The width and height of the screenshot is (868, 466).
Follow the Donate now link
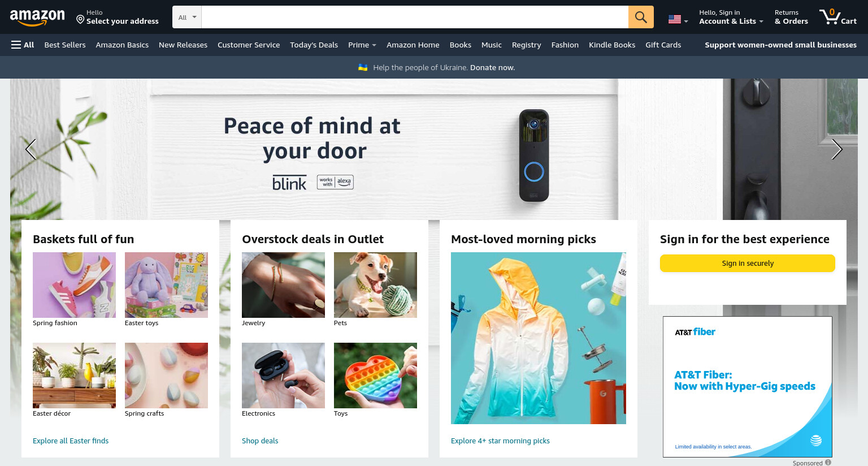click(x=492, y=67)
